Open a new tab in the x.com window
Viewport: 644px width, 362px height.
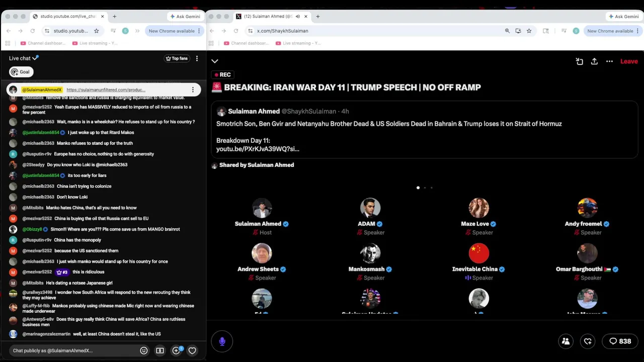(317, 17)
